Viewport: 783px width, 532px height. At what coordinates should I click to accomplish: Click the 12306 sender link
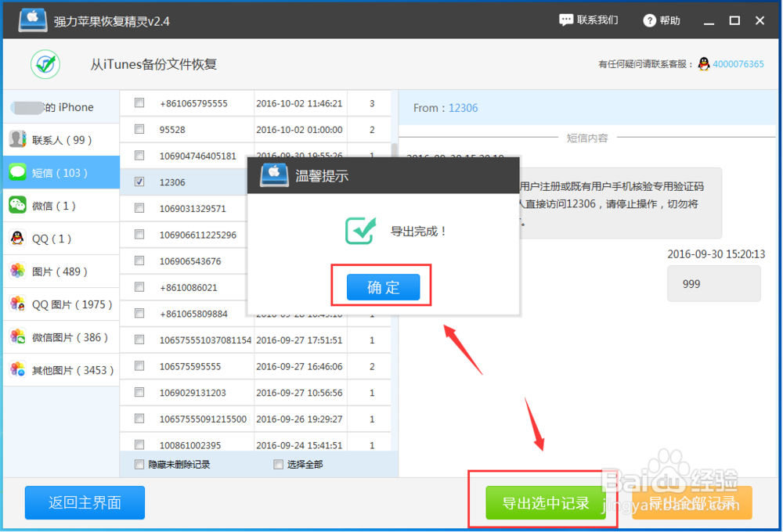(x=463, y=108)
